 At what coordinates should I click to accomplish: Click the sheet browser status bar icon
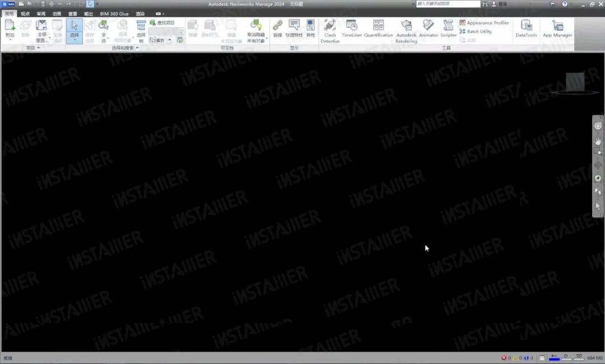(x=542, y=358)
